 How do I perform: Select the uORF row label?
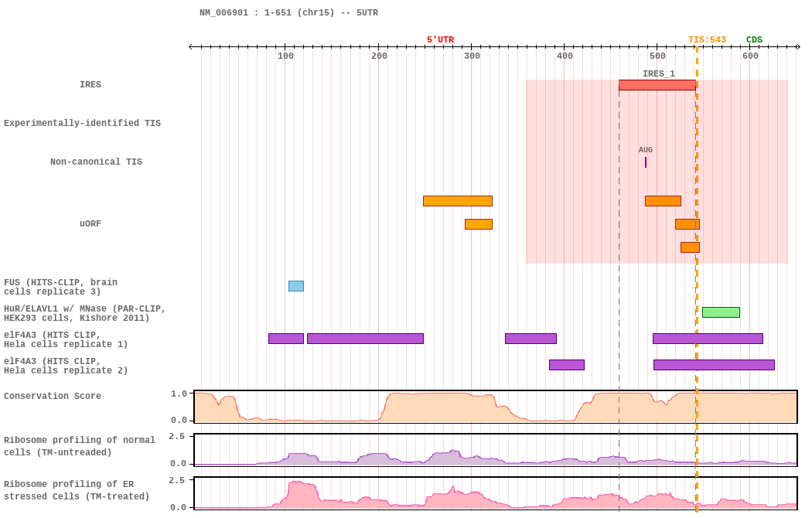(90, 224)
